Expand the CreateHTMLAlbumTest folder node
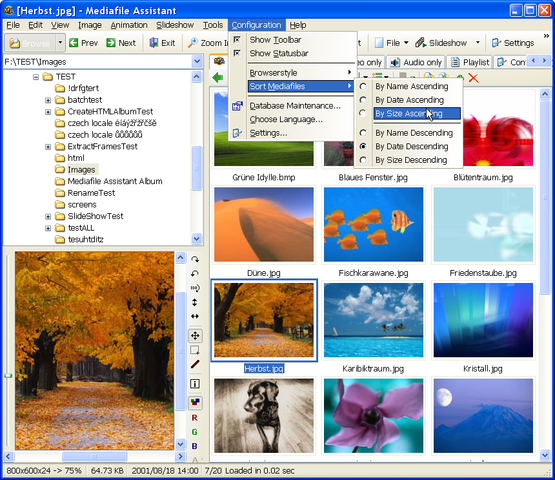Screen dimensions: 555x480 point(48,112)
